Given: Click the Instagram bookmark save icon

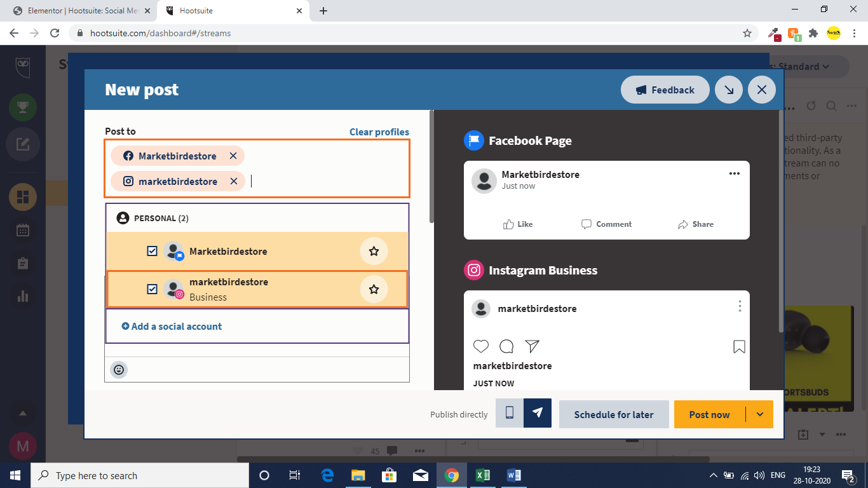Looking at the screenshot, I should pos(739,347).
